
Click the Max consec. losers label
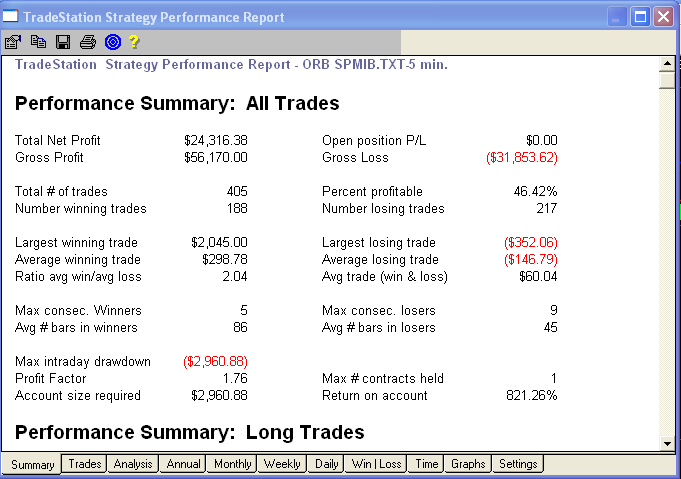(x=379, y=310)
